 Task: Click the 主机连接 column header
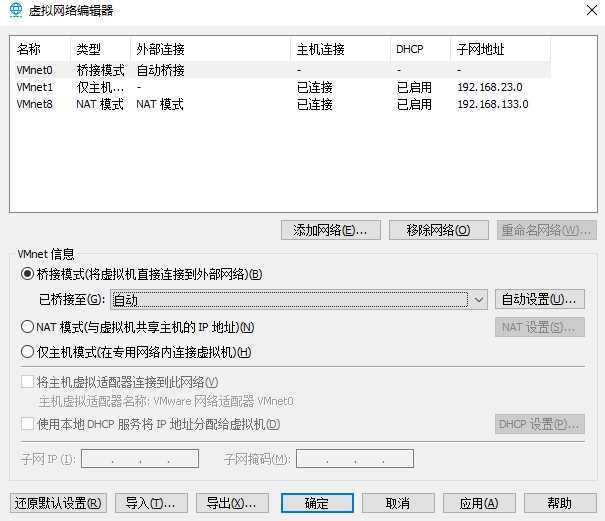[320, 49]
